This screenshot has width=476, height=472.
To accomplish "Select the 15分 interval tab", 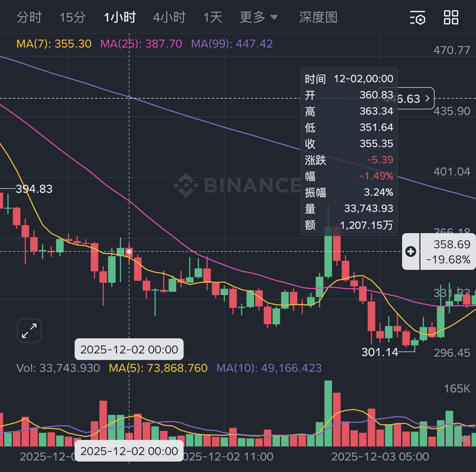I will [72, 17].
